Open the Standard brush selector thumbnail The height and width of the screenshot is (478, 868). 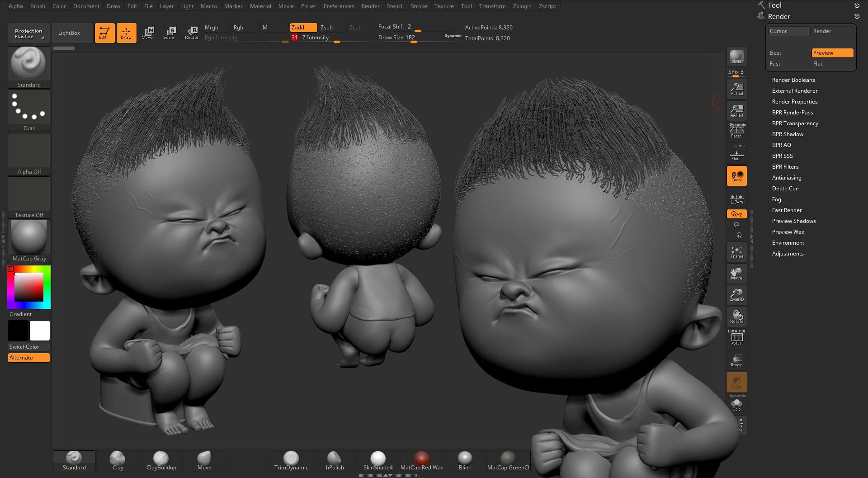(29, 67)
